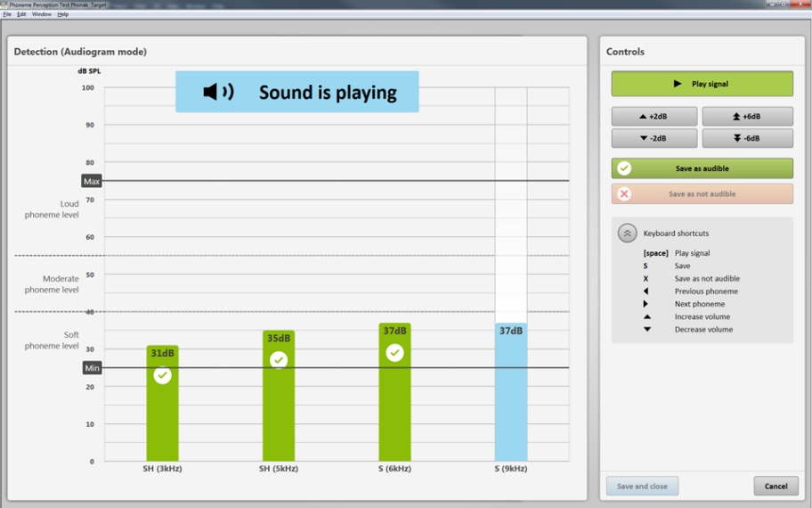Viewport: 812px width, 508px height.
Task: Click Save as not audible button
Action: (x=702, y=193)
